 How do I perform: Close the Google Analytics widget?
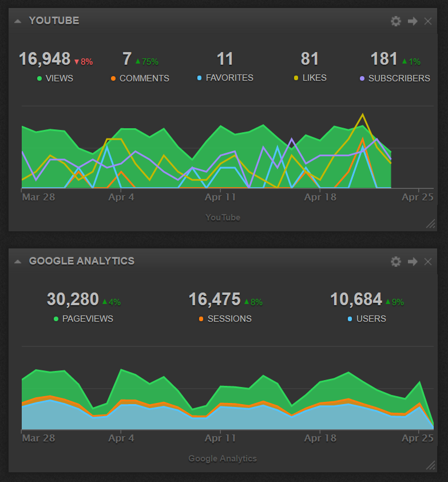click(x=428, y=261)
